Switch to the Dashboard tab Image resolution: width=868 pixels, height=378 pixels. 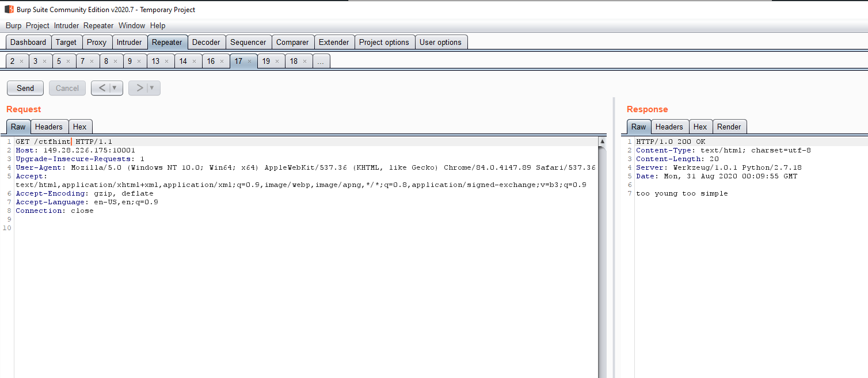28,42
